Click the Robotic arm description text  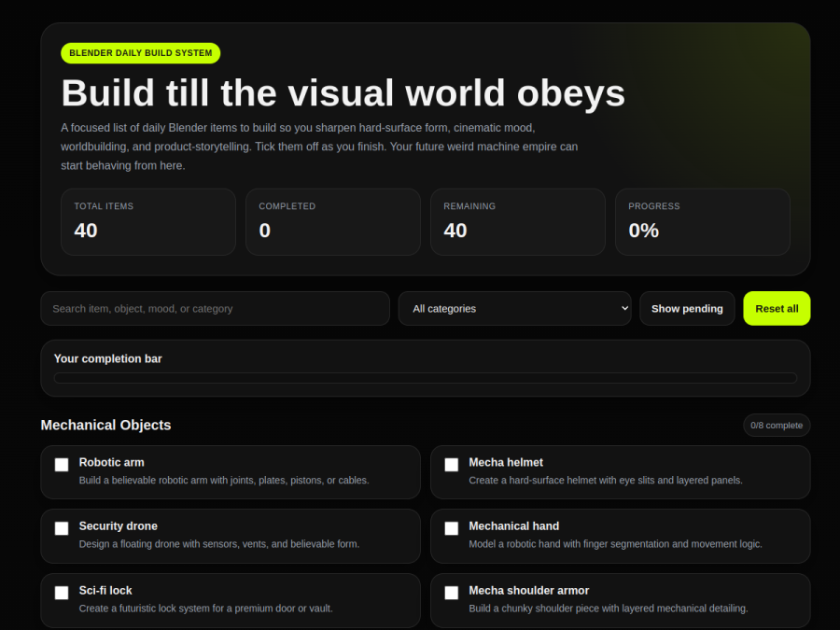click(x=224, y=481)
